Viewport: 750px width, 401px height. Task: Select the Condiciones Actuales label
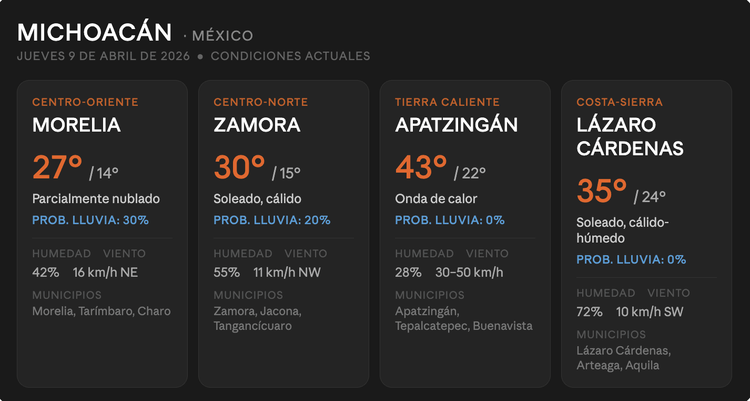pos(290,56)
